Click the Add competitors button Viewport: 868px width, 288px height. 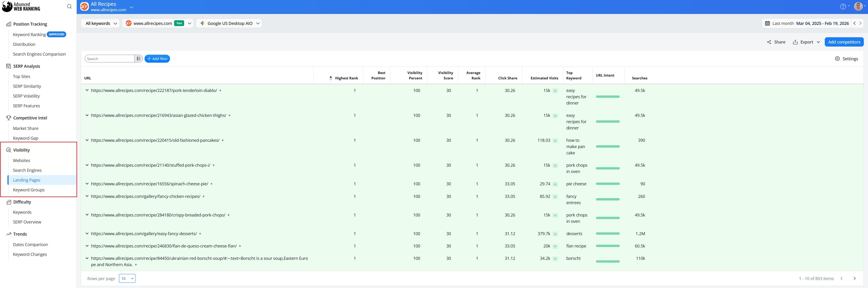point(844,42)
